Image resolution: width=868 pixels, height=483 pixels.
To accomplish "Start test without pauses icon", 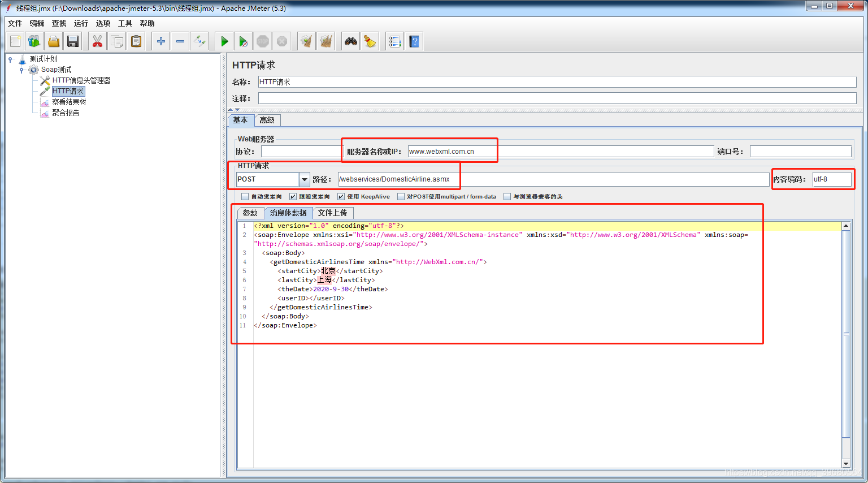I will click(244, 41).
